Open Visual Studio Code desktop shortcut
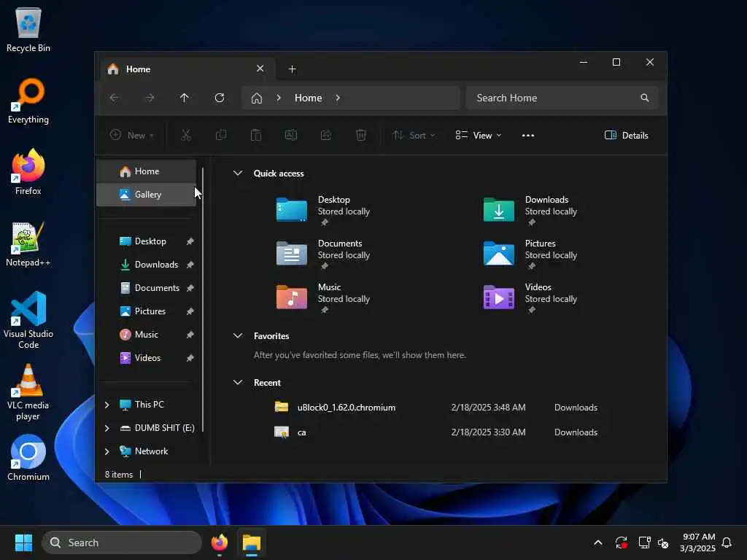Screen dimensions: 747x560 point(28,319)
